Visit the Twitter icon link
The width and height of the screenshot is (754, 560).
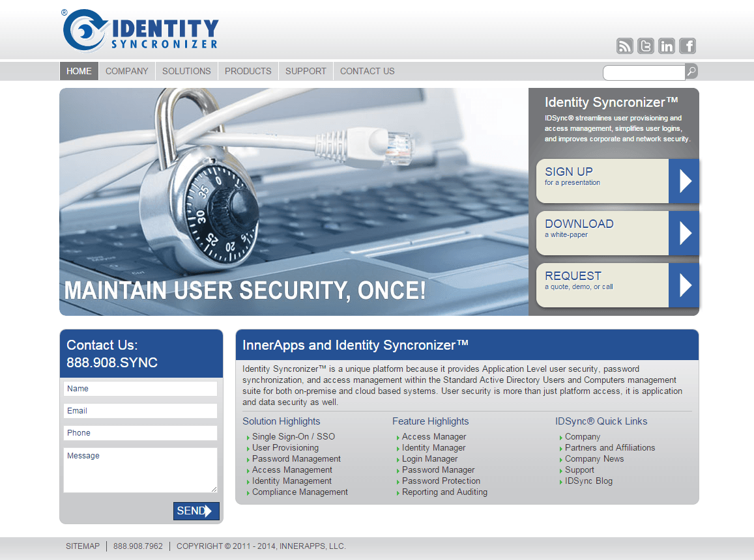click(x=645, y=46)
